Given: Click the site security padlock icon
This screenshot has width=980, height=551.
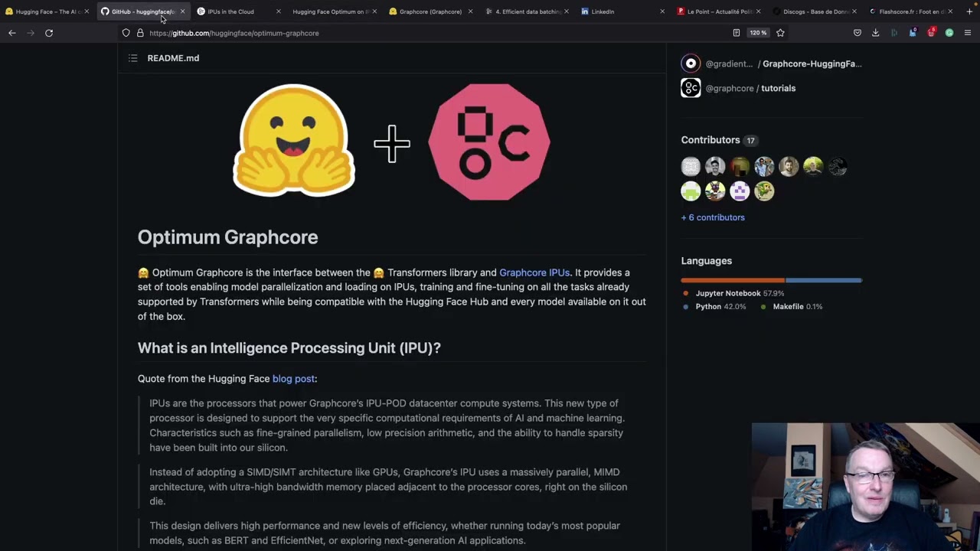Looking at the screenshot, I should click(140, 33).
